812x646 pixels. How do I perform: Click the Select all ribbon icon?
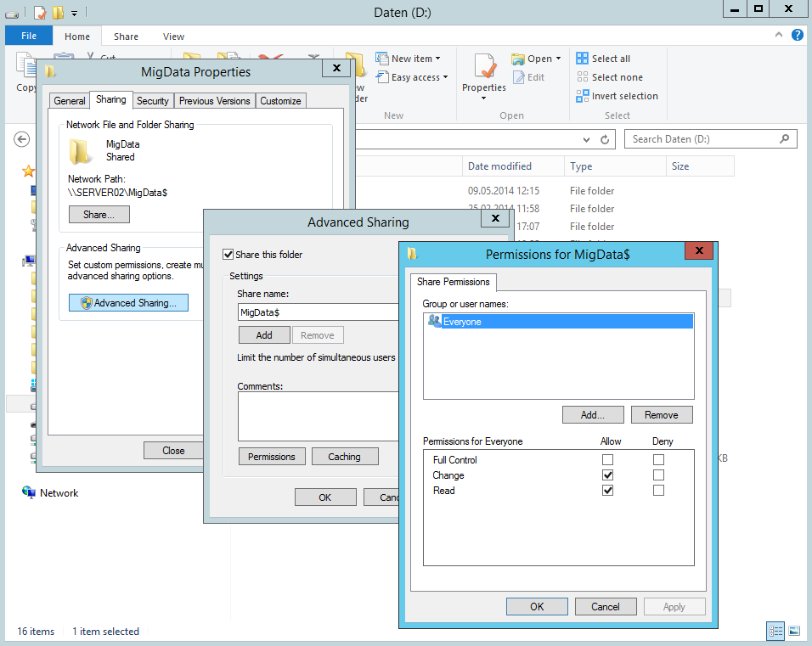(x=582, y=59)
